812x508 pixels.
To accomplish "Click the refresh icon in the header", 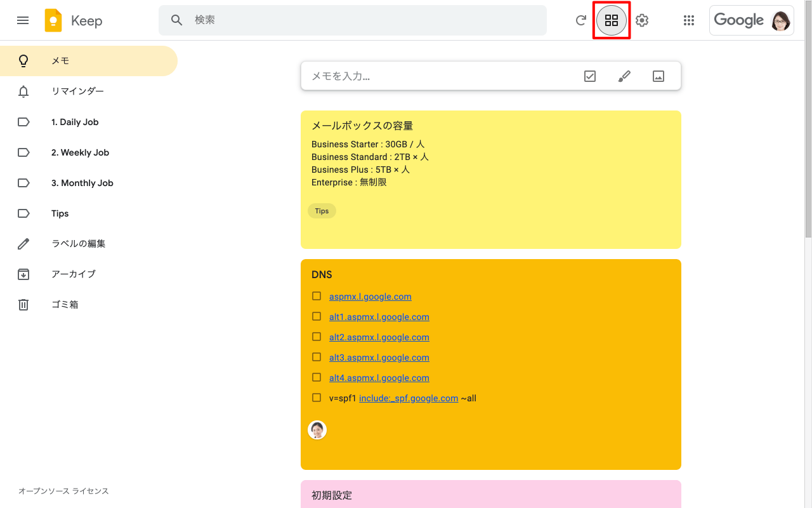I will (580, 20).
